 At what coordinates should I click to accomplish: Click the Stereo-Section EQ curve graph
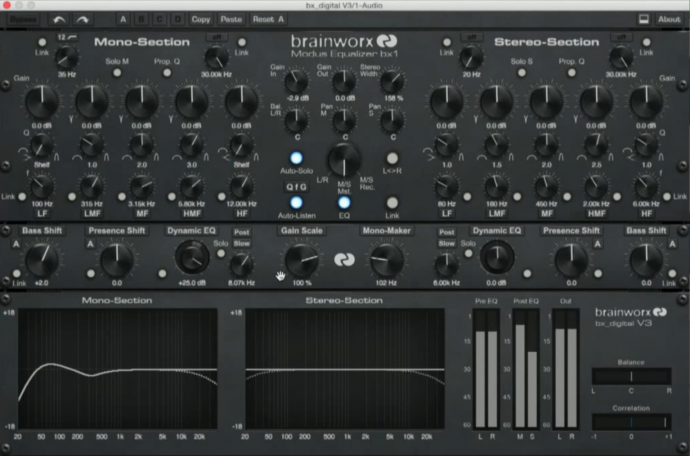coord(345,368)
